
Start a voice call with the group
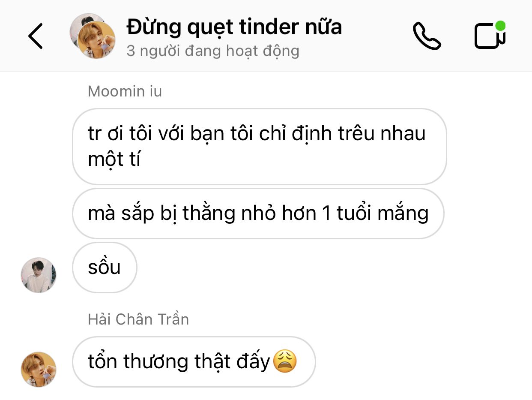(427, 36)
